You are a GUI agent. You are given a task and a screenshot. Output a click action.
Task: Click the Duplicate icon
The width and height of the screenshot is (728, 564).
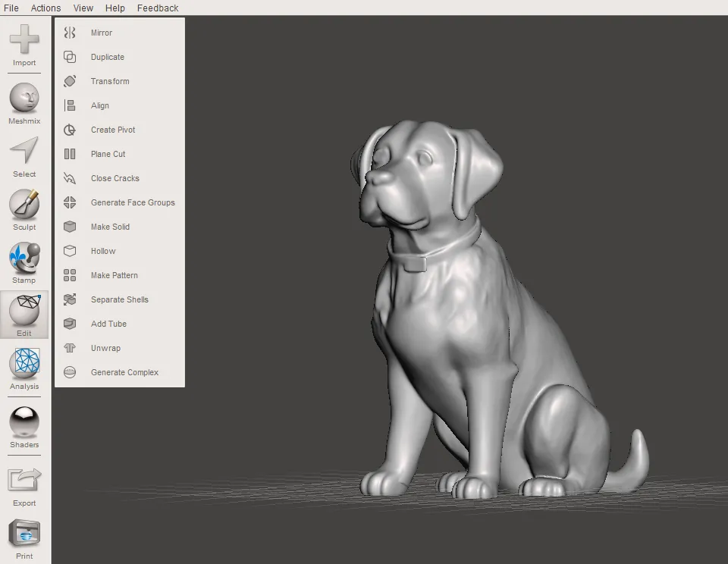tap(70, 57)
